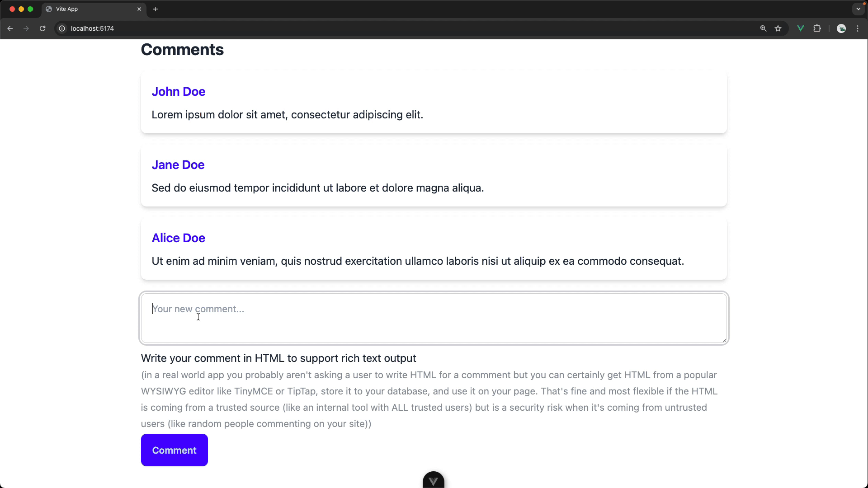Click the magnifier zoom icon in address bar
The height and width of the screenshot is (488, 868).
tap(763, 28)
